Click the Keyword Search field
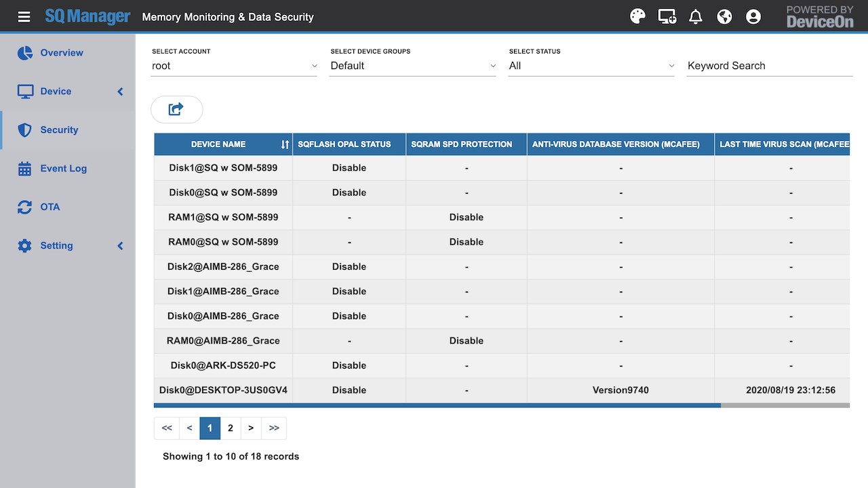The height and width of the screenshot is (488, 868). (769, 66)
